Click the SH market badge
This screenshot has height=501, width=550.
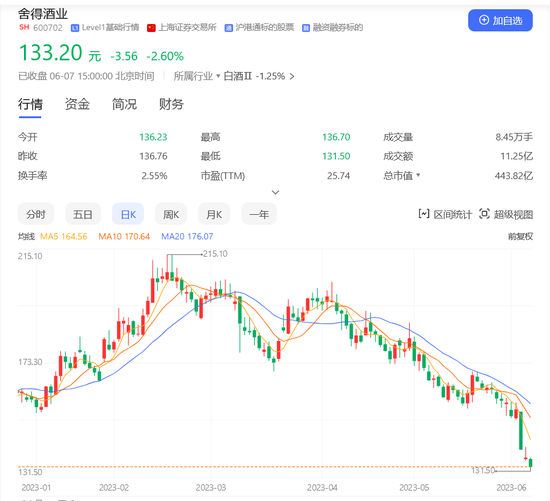[24, 27]
